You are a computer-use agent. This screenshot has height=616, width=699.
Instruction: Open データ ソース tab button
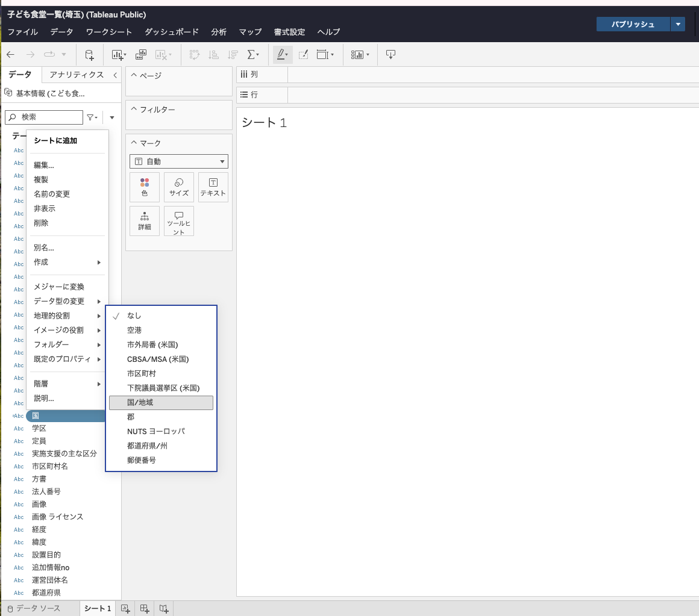click(34, 608)
